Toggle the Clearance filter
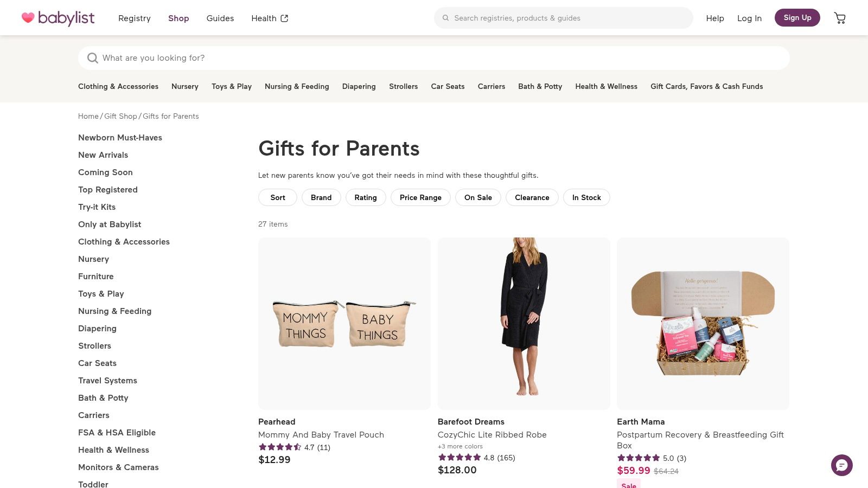 click(532, 197)
